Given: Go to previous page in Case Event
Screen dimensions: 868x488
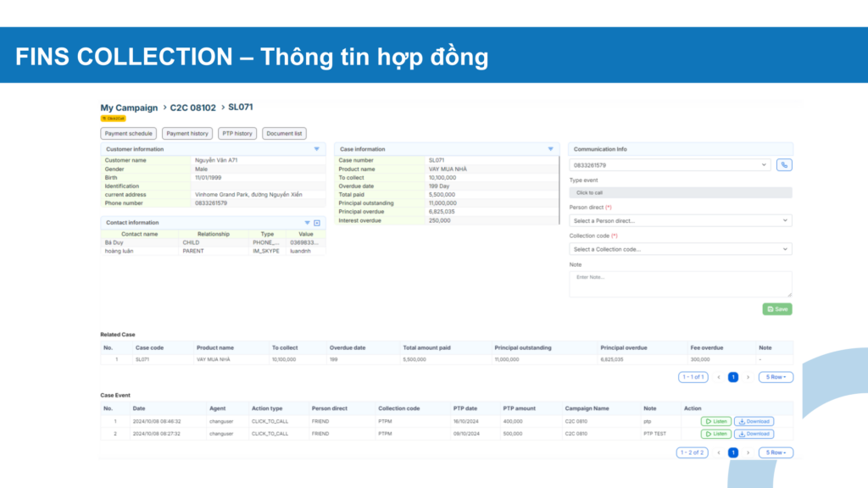Looking at the screenshot, I should pos(719,452).
